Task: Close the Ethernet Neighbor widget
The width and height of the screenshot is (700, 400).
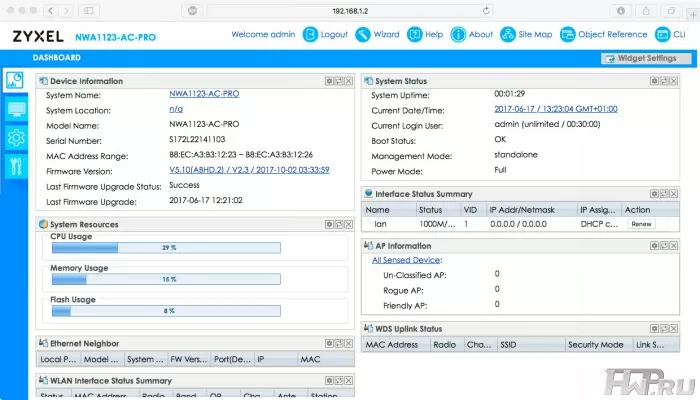Action: [349, 343]
